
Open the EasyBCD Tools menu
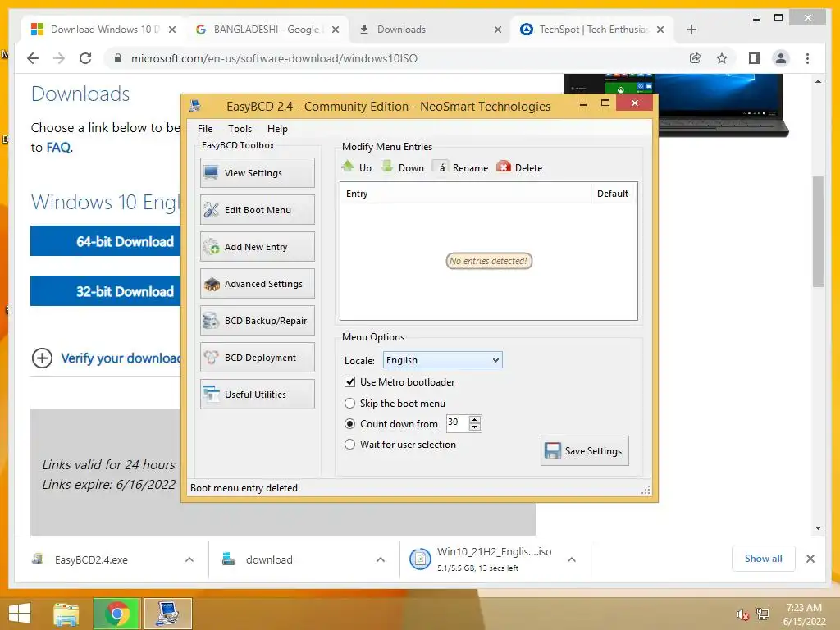click(x=240, y=129)
